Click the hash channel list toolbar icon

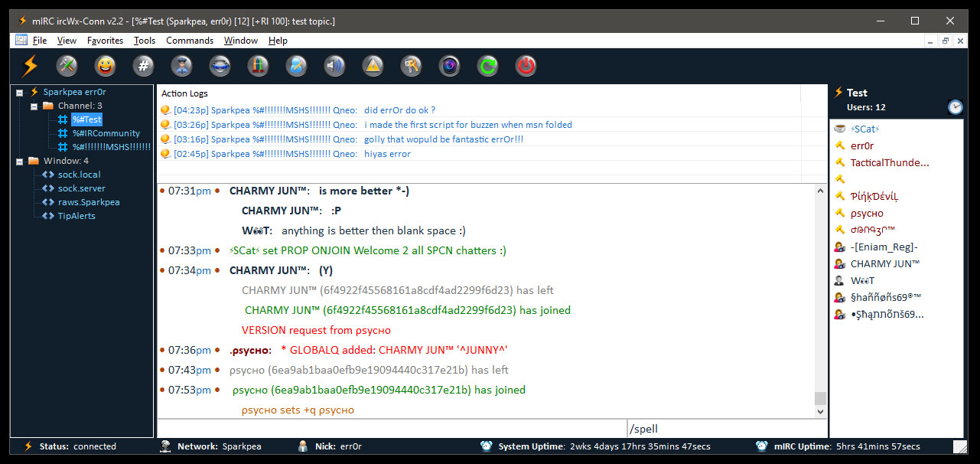point(144,66)
